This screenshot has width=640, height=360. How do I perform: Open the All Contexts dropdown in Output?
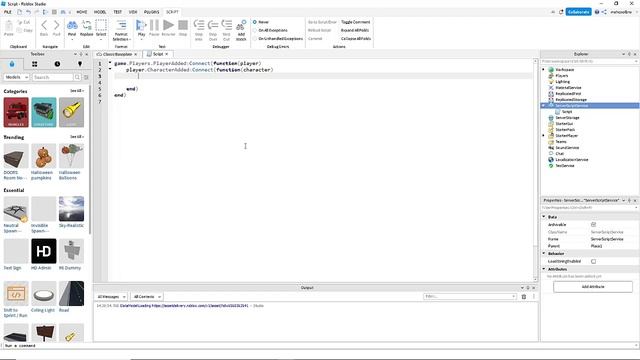147,297
